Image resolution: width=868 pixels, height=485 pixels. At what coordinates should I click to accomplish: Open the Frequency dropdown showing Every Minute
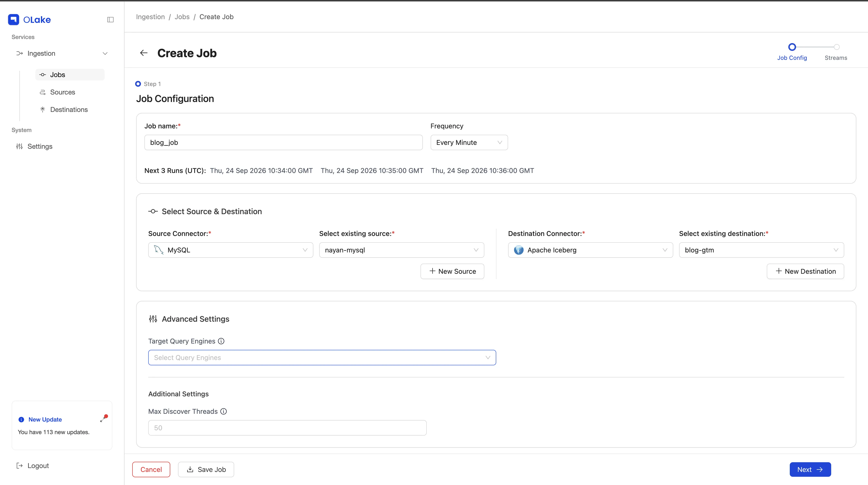pyautogui.click(x=469, y=142)
